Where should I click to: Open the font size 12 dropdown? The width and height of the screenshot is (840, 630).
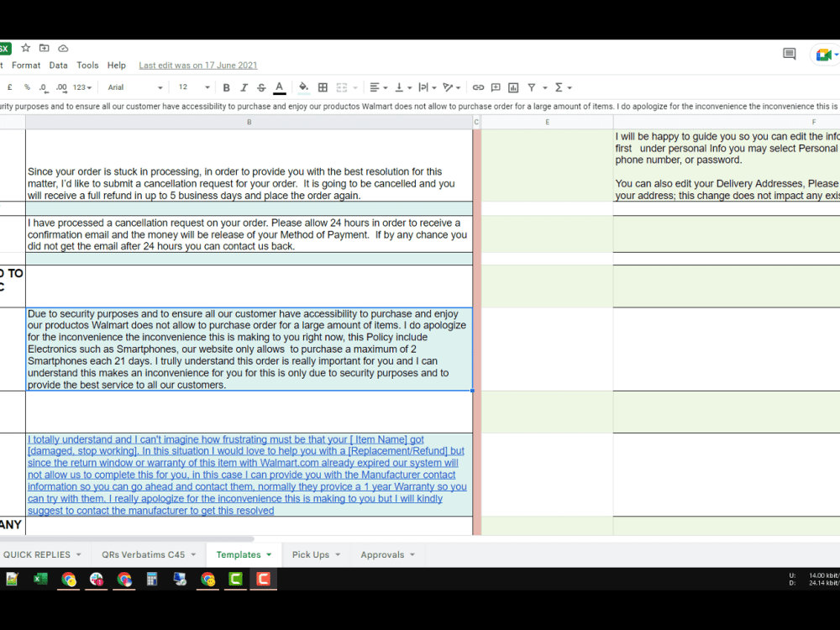pyautogui.click(x=194, y=87)
